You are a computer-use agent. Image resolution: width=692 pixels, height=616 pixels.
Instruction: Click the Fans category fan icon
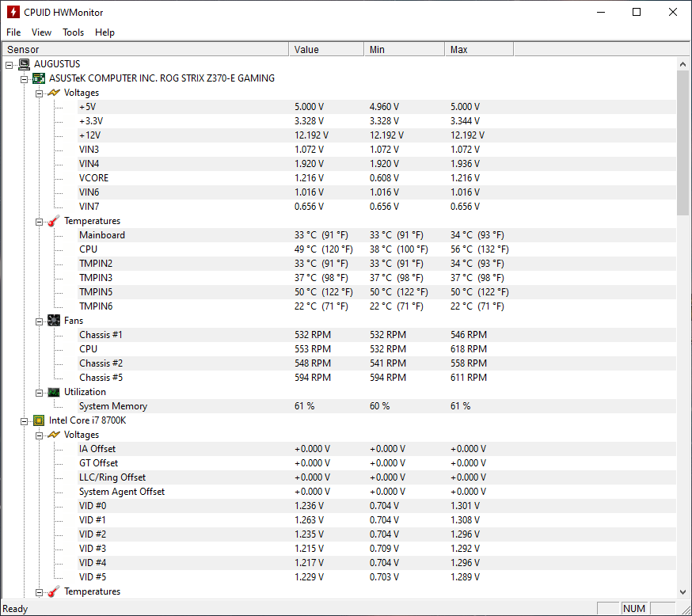53,321
